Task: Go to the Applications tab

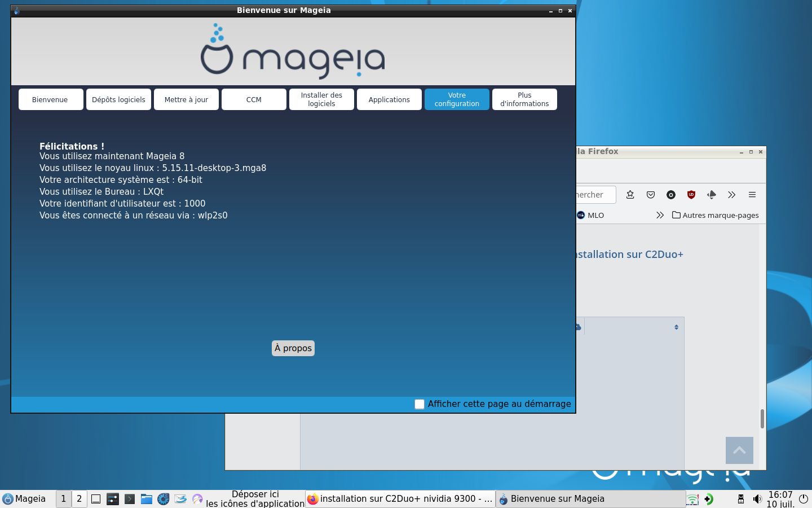Action: click(389, 99)
